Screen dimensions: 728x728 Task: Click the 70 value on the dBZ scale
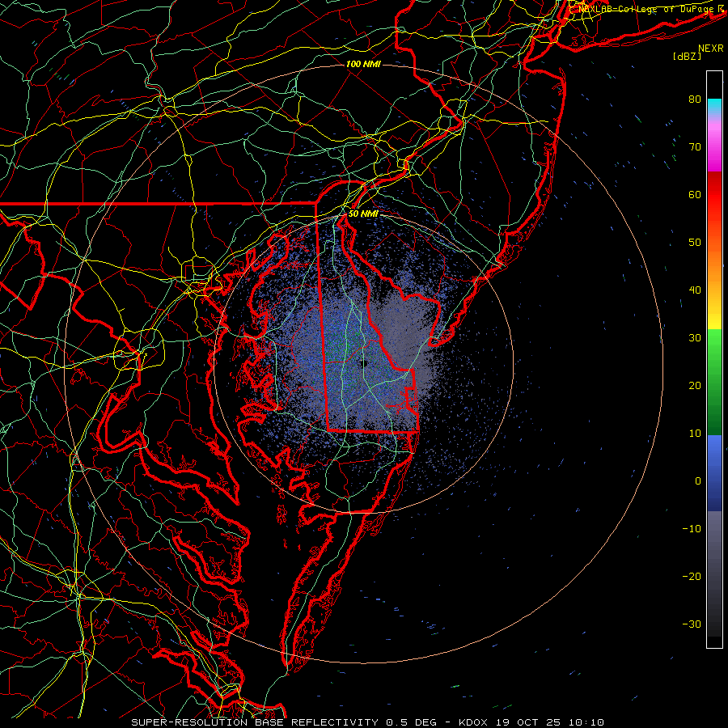[x=695, y=147]
